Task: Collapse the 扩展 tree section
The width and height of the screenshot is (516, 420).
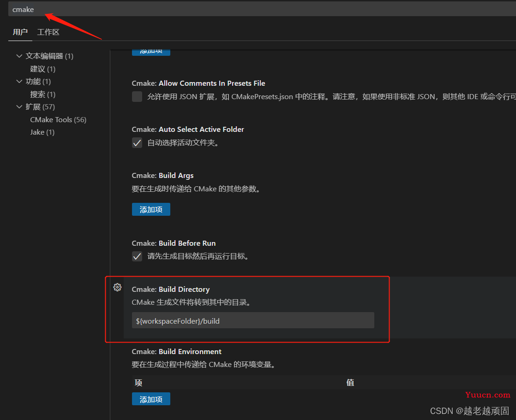Action: tap(19, 107)
